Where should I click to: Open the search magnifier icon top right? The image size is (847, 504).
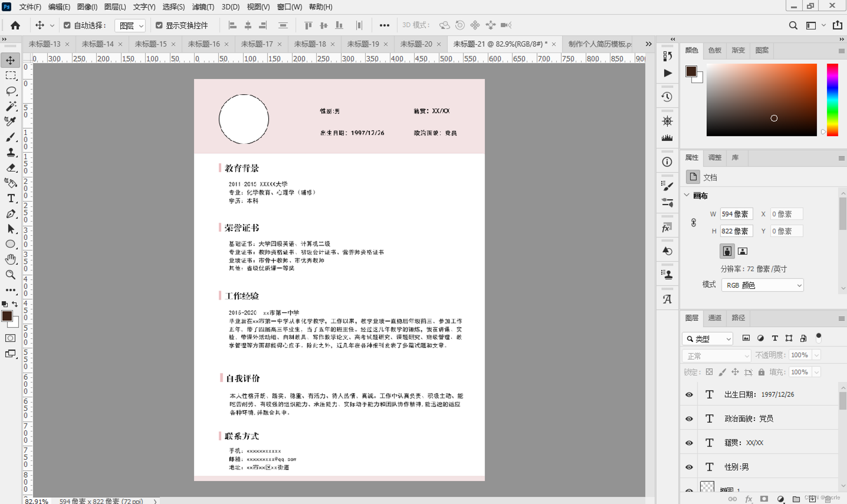[x=793, y=25]
